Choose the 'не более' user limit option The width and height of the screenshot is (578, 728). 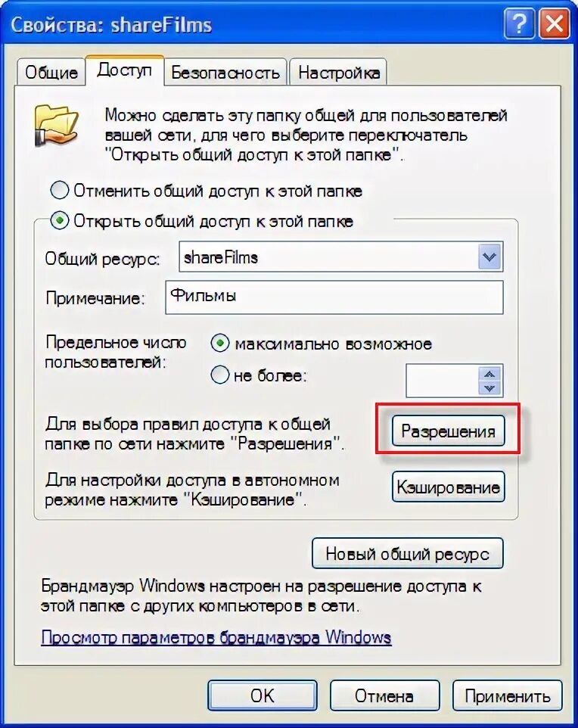(220, 375)
